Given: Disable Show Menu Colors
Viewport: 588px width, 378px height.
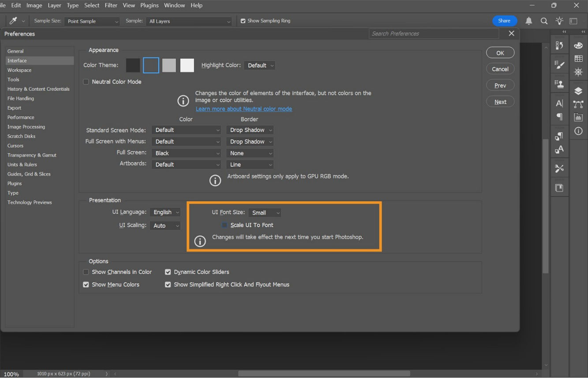Looking at the screenshot, I should coord(86,285).
